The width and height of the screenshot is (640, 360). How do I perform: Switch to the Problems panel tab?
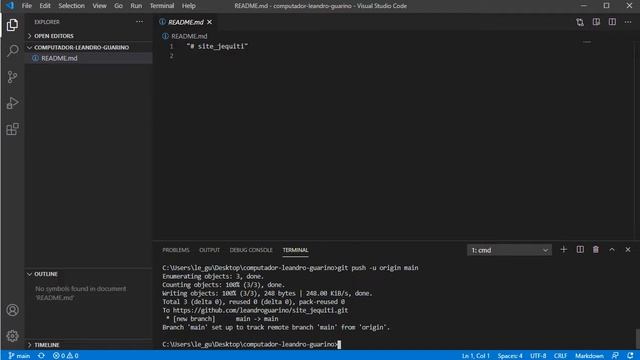pyautogui.click(x=176, y=250)
